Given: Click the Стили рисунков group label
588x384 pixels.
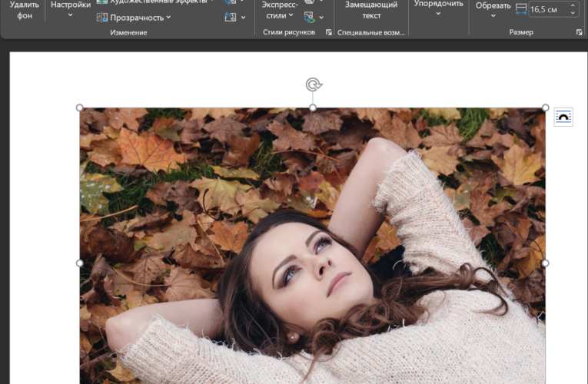Looking at the screenshot, I should pos(289,32).
